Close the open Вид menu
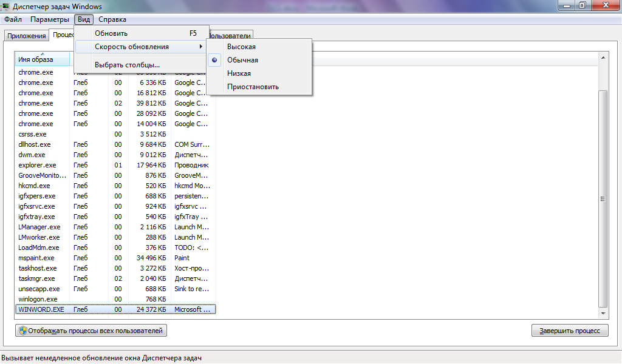 pos(84,19)
